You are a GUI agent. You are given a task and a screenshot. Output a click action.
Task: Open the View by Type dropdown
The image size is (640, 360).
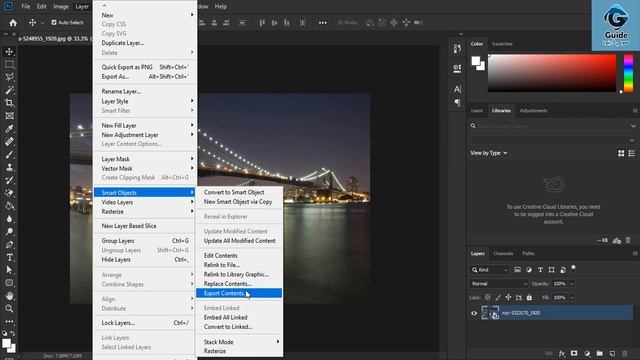[x=489, y=153]
